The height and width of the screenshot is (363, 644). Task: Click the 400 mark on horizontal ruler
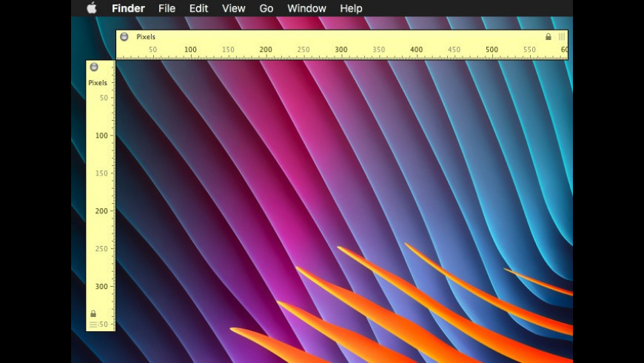click(x=417, y=50)
